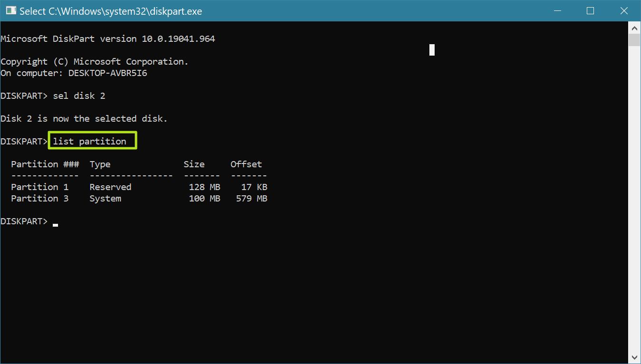Close the diskpart console window

(x=624, y=10)
